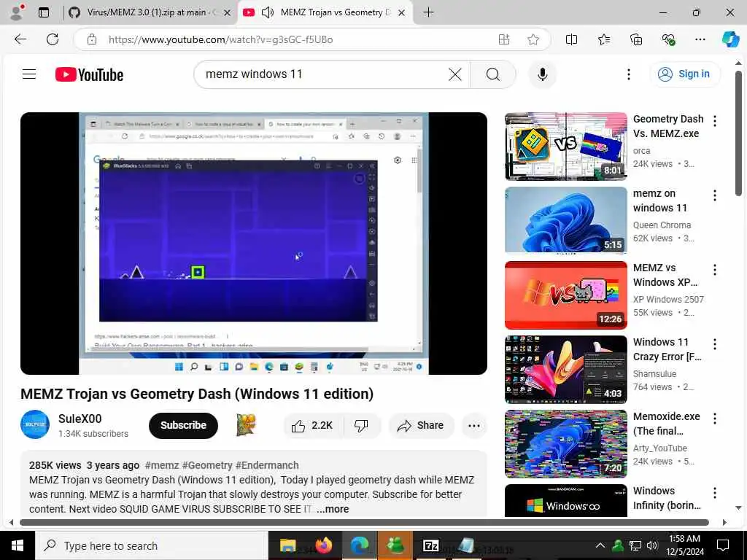Click the #memz hashtag
Viewport: 747px width, 560px height.
(x=162, y=465)
